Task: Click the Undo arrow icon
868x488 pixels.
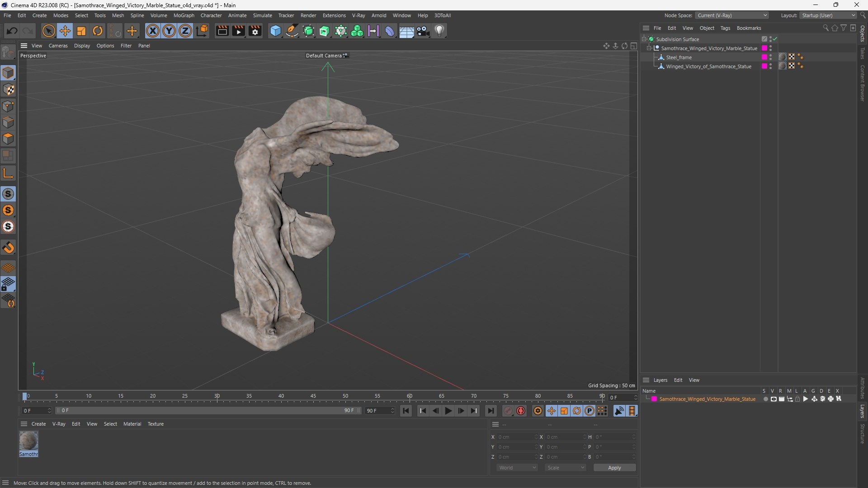Action: pyautogui.click(x=12, y=31)
